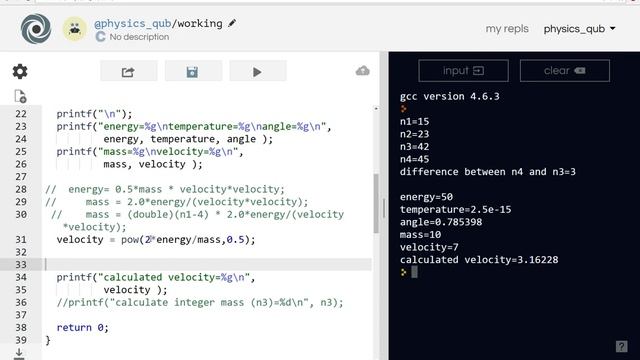The height and width of the screenshot is (360, 640).
Task: Click the 'return 0;' statement
Action: tap(82, 327)
